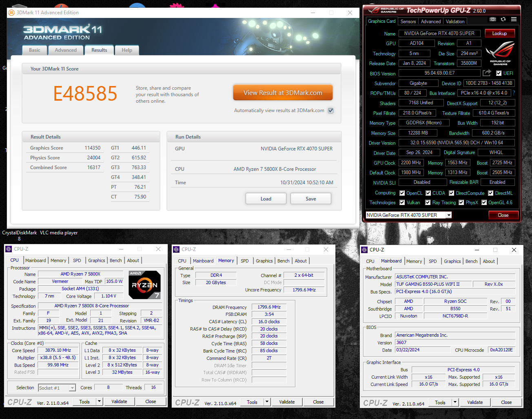Click View Result at 3DMark.com button
532x419 pixels.
point(283,93)
